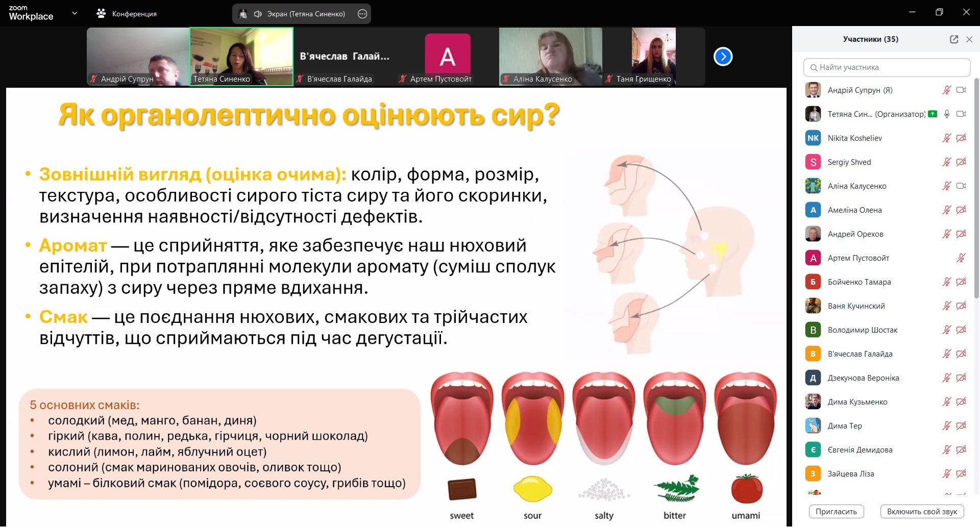Click the Пригласить button

(x=836, y=512)
